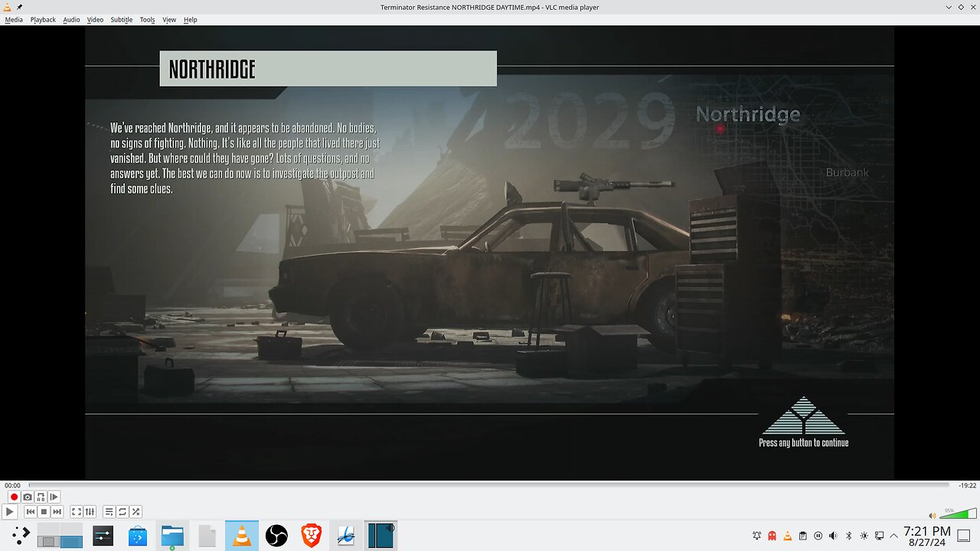Open network connections tray icon
The image size is (980, 551).
(879, 536)
